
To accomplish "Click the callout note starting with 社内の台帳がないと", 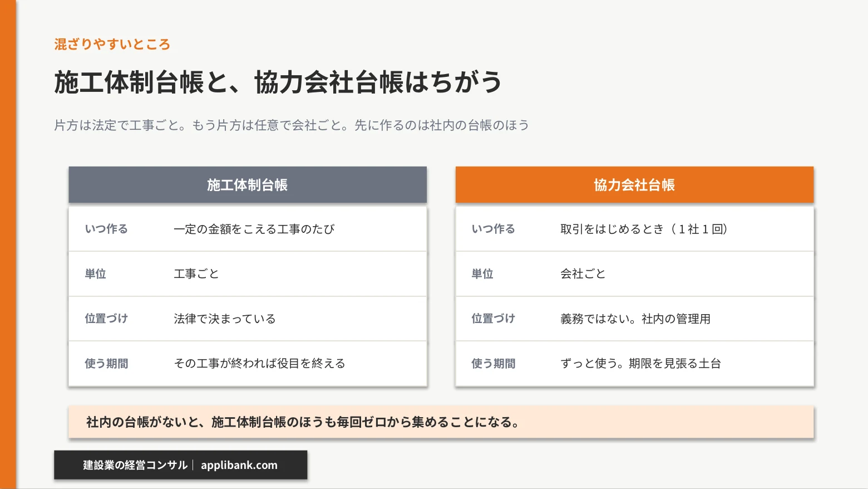I will click(441, 422).
